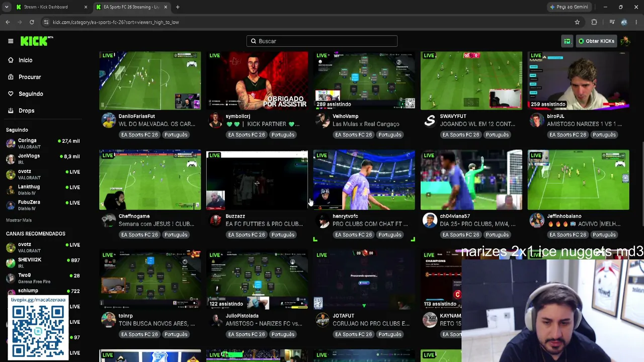This screenshot has width=644, height=362.
Task: Open Chrome's three-dot menu
Action: click(x=636, y=22)
